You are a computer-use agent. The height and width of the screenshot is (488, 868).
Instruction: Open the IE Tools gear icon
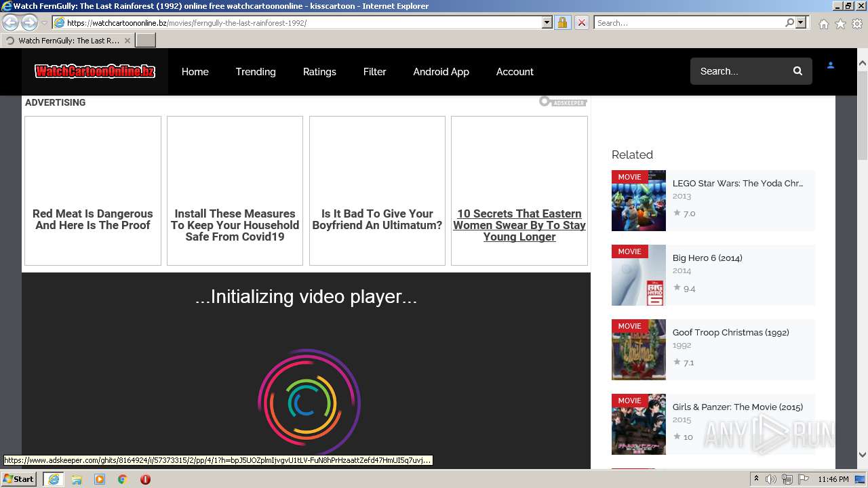(857, 24)
